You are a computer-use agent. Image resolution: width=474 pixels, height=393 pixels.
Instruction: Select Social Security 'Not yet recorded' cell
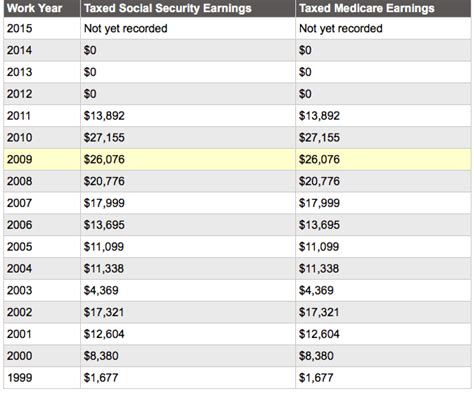click(188, 28)
